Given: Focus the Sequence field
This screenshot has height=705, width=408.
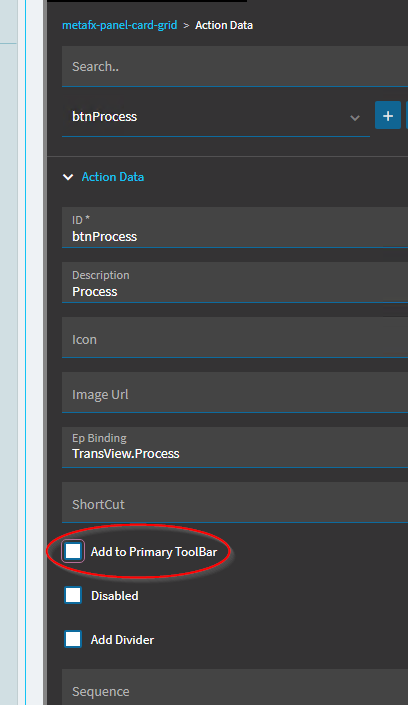Looking at the screenshot, I should click(x=235, y=687).
